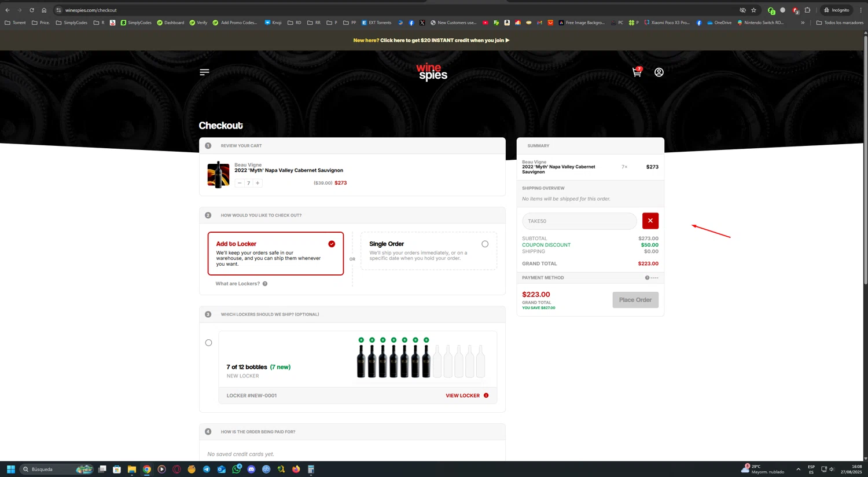Open the PP bookmarks folder
The image size is (868, 477).
pyautogui.click(x=350, y=23)
